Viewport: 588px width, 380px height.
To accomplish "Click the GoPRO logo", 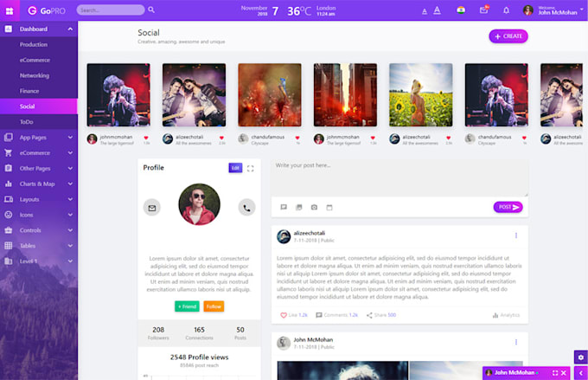I will [x=47, y=10].
